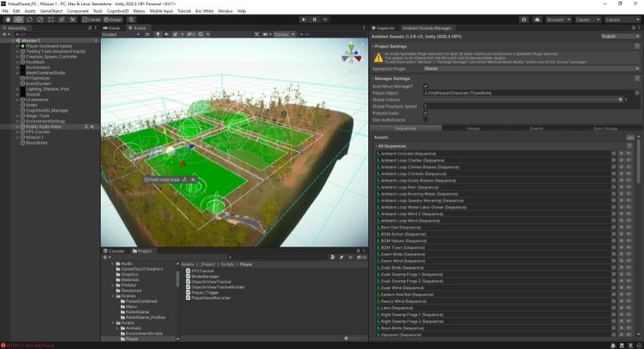Toggle hidden packages count in Project
This screenshot has width=644, height=349.
362,257
